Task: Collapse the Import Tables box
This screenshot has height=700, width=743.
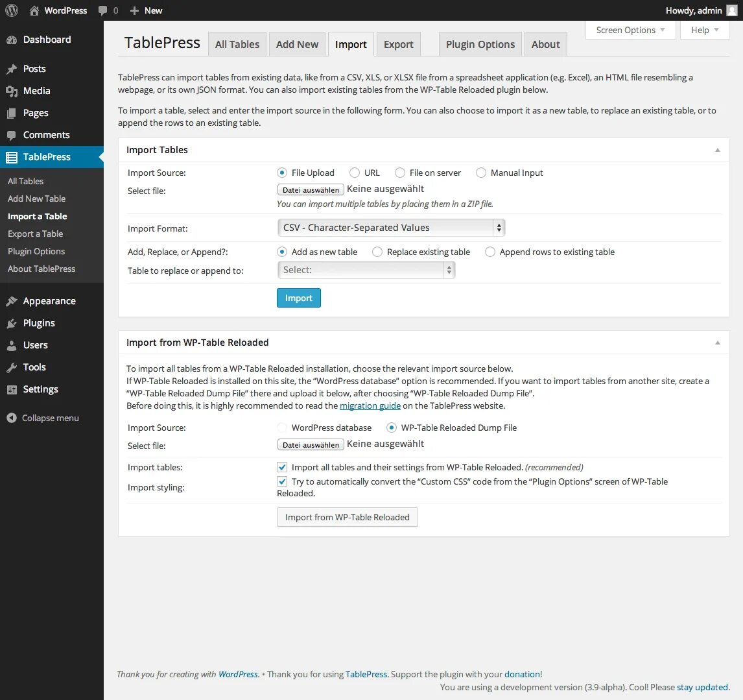Action: (x=718, y=150)
